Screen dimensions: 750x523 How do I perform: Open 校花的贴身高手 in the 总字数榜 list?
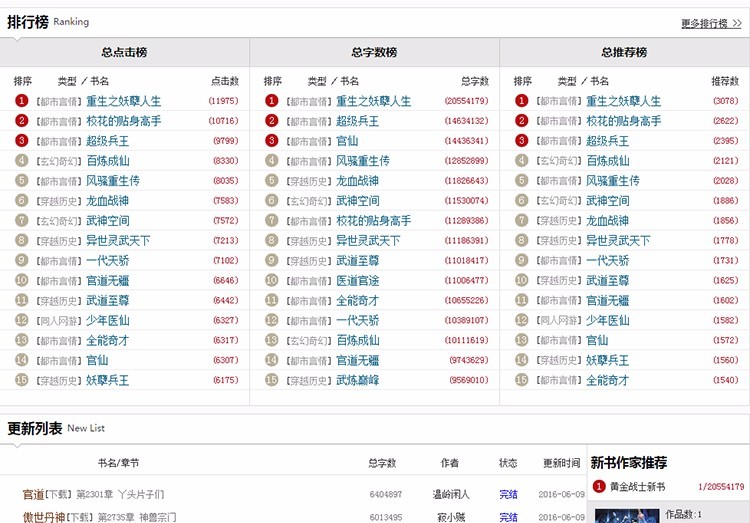[374, 221]
